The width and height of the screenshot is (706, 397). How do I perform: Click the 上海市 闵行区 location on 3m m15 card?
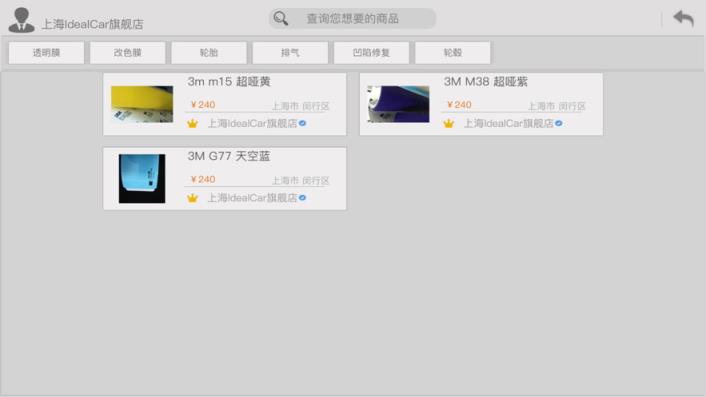(x=300, y=106)
